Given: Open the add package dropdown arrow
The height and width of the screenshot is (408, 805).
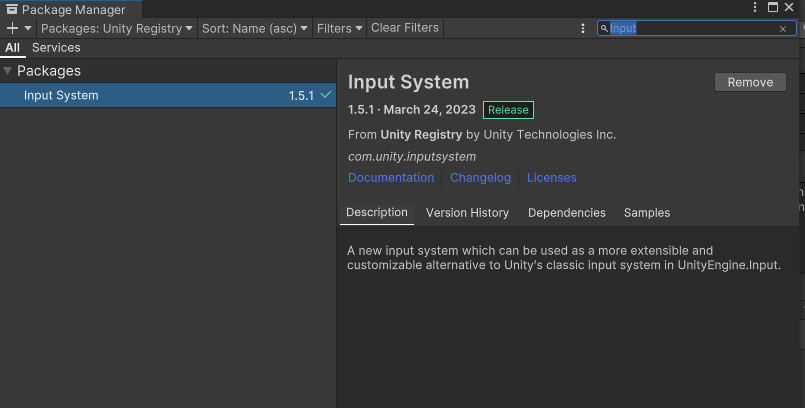Looking at the screenshot, I should coord(28,28).
